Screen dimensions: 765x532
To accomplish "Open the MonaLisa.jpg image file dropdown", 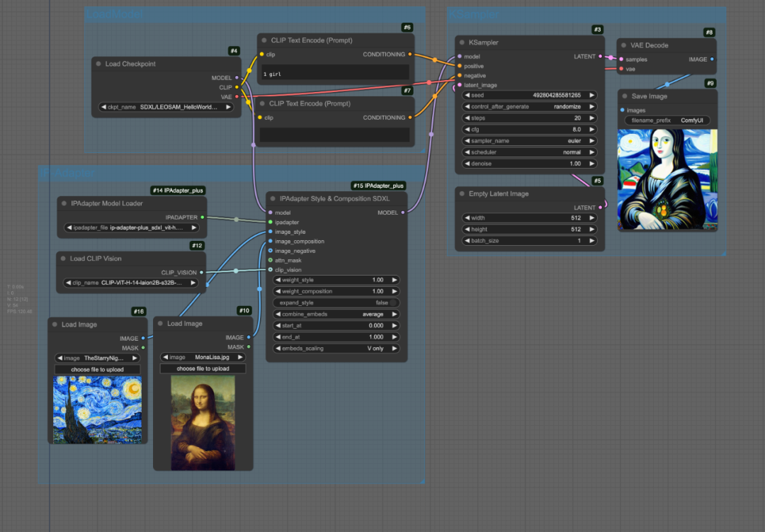I will pyautogui.click(x=203, y=357).
